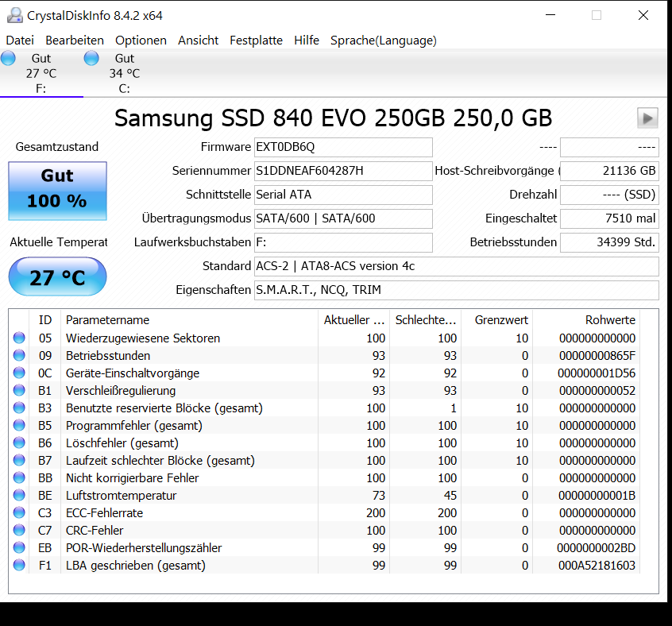Open the Datei menu
This screenshot has width=672, height=626.
click(20, 41)
